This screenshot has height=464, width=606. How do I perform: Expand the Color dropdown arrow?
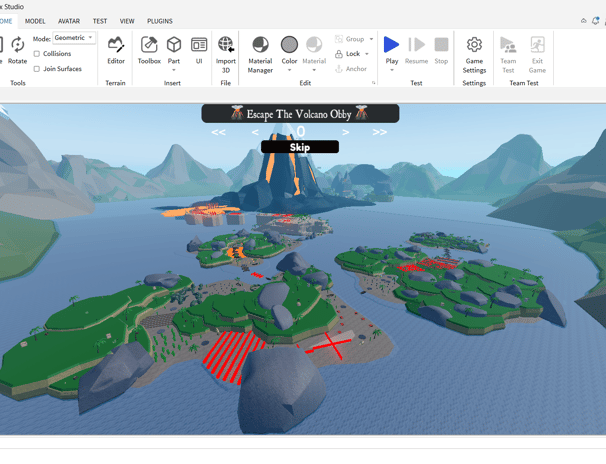289,70
